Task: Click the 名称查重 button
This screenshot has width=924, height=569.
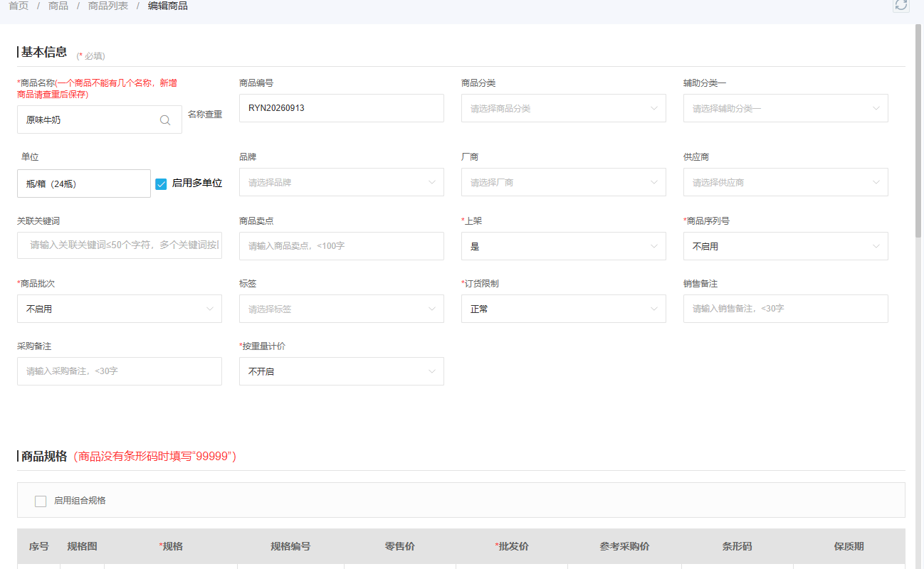Action: 205,114
